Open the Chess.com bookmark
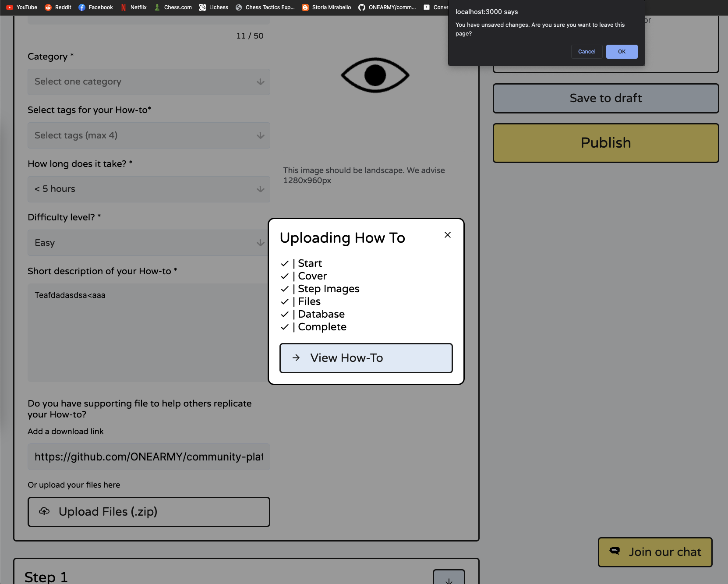The height and width of the screenshot is (584, 728). click(x=173, y=7)
